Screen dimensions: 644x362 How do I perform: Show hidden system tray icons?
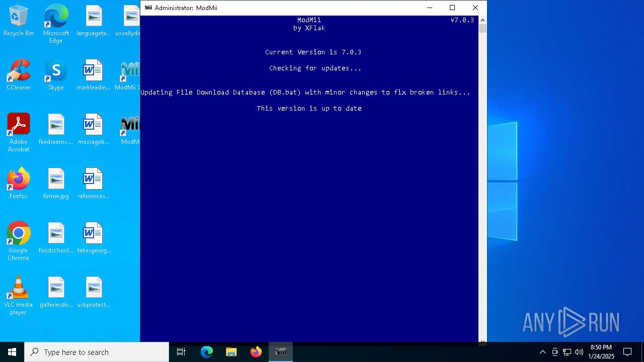542,352
